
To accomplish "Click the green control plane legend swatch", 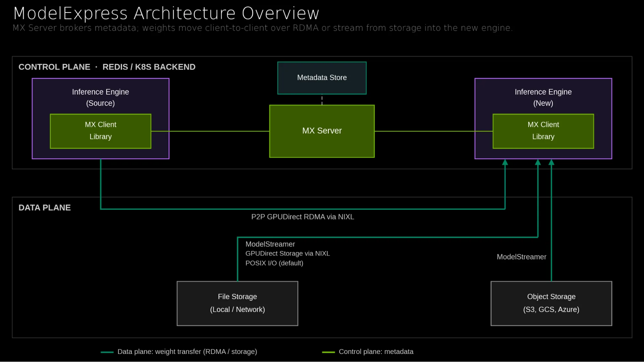I will coord(328,352).
